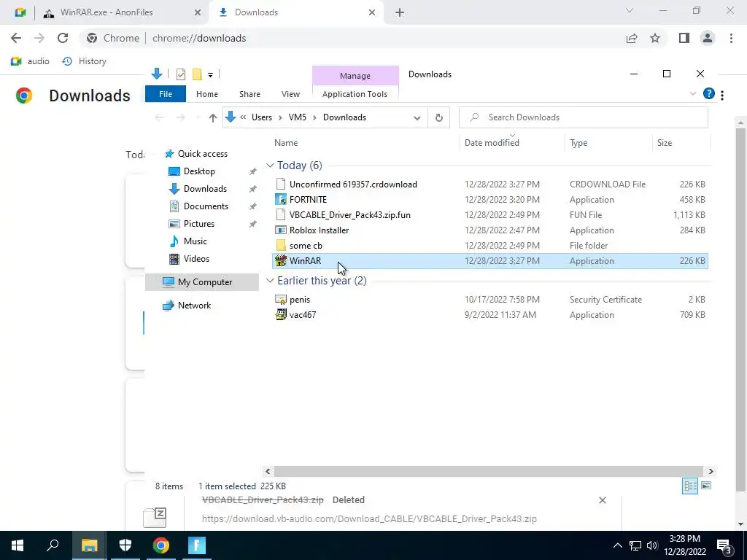Sort by Date modified column

pos(492,143)
